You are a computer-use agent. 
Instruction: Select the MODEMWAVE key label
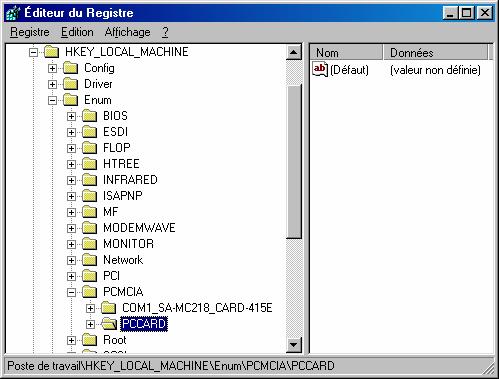click(x=139, y=228)
